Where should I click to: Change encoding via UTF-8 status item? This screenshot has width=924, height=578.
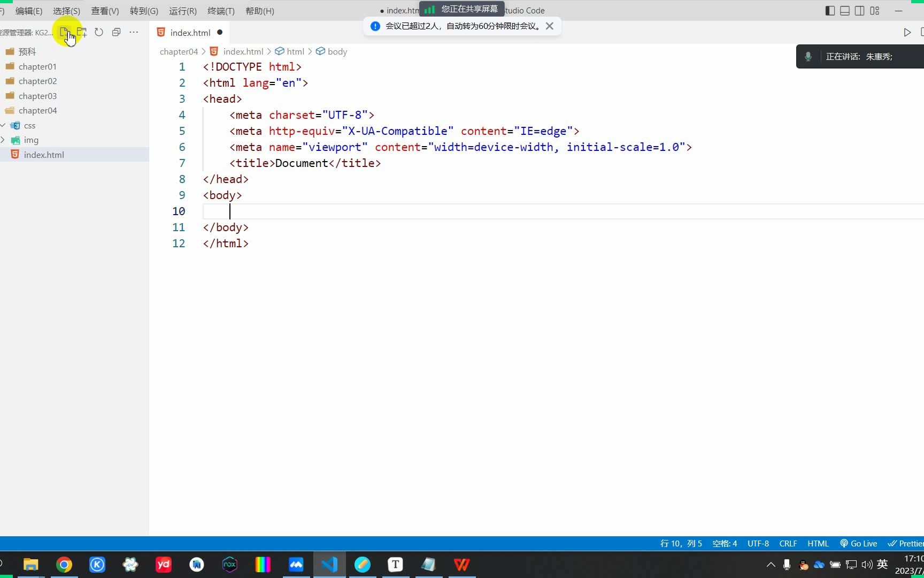(758, 543)
